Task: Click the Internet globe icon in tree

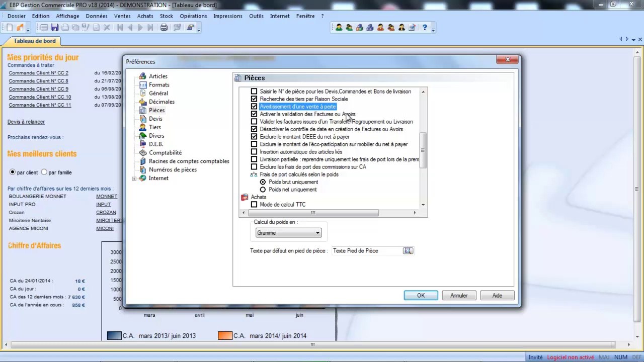Action: 143,178
